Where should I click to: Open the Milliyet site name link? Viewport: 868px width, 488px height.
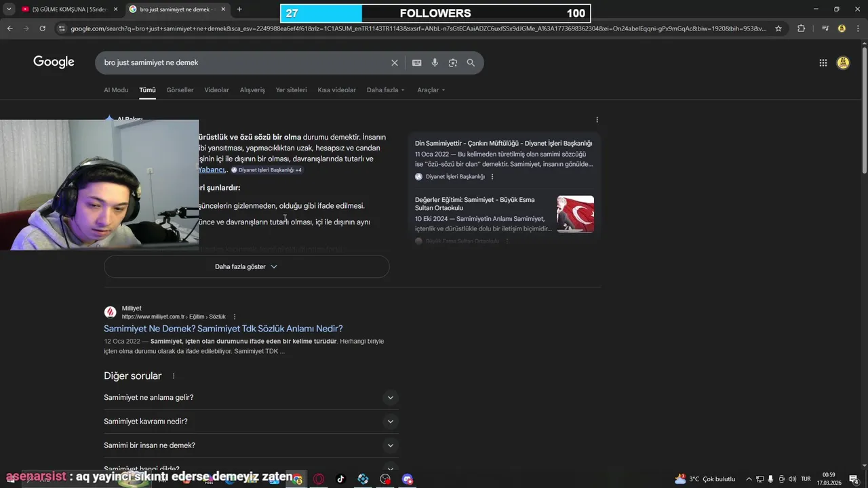[x=132, y=308]
